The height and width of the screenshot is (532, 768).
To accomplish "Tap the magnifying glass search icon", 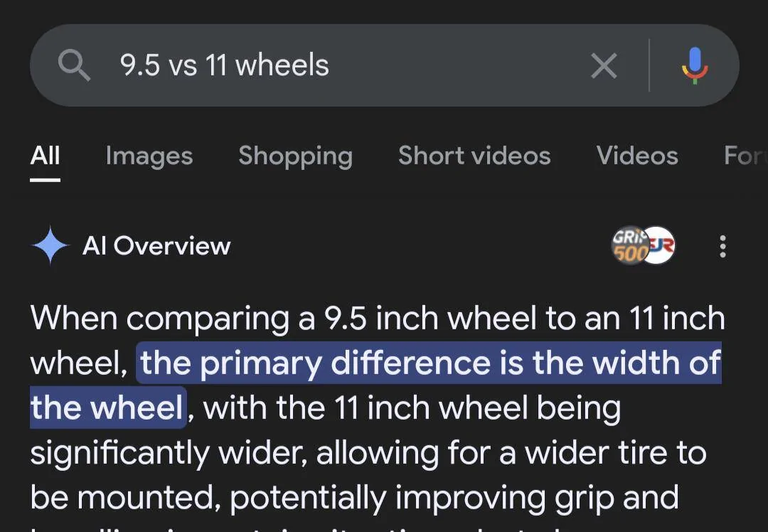I will [73, 65].
